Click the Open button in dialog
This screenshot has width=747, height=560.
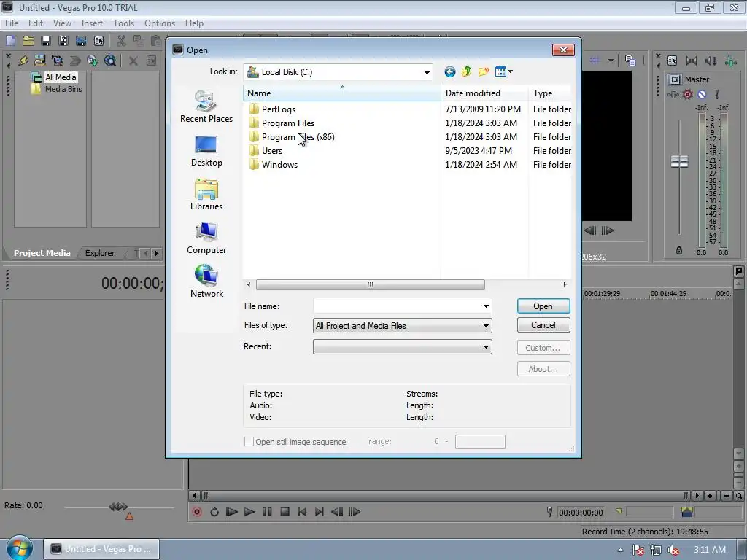coord(543,306)
